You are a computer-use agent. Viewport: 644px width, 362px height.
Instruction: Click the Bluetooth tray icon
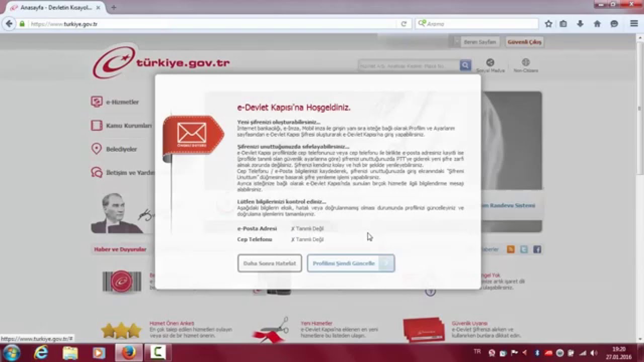[x=538, y=353]
